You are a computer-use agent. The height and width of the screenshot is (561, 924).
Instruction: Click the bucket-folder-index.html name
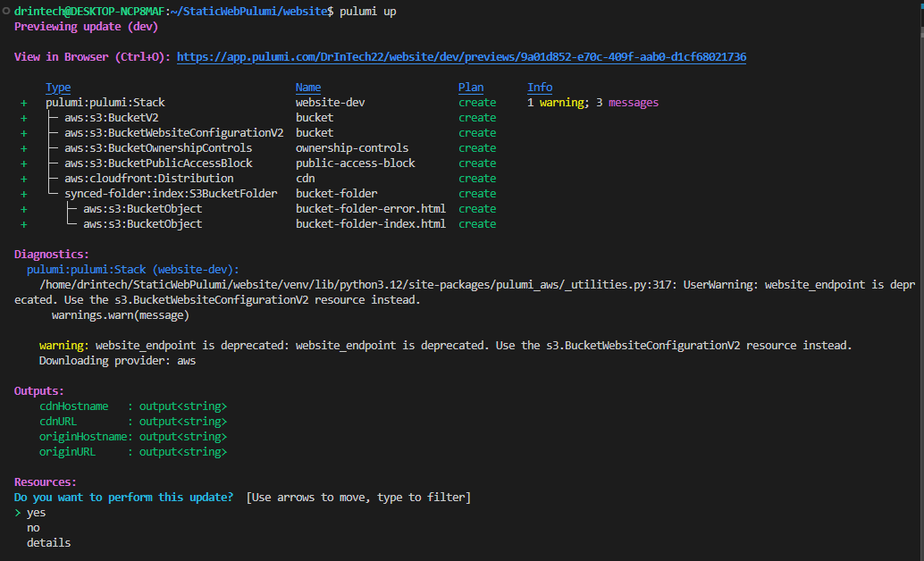point(371,224)
